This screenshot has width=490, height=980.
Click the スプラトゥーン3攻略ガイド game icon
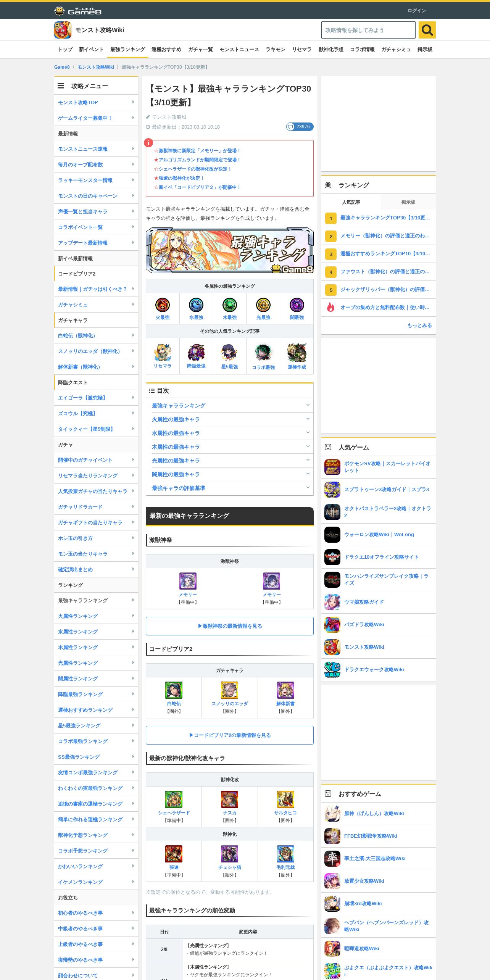(332, 490)
